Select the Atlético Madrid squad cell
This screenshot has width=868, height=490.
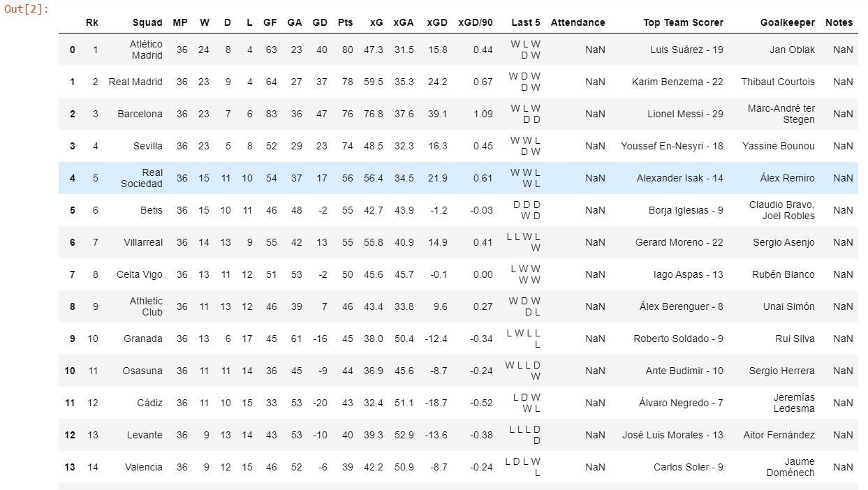tap(145, 50)
